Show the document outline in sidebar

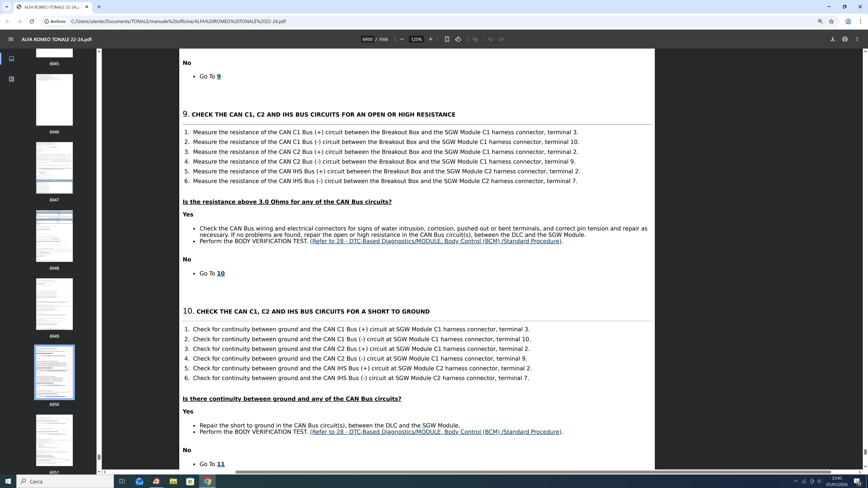(x=12, y=79)
